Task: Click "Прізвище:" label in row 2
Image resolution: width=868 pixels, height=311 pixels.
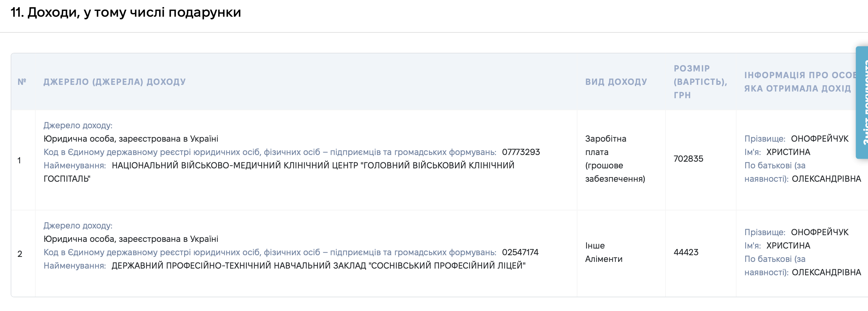Action: click(x=765, y=232)
